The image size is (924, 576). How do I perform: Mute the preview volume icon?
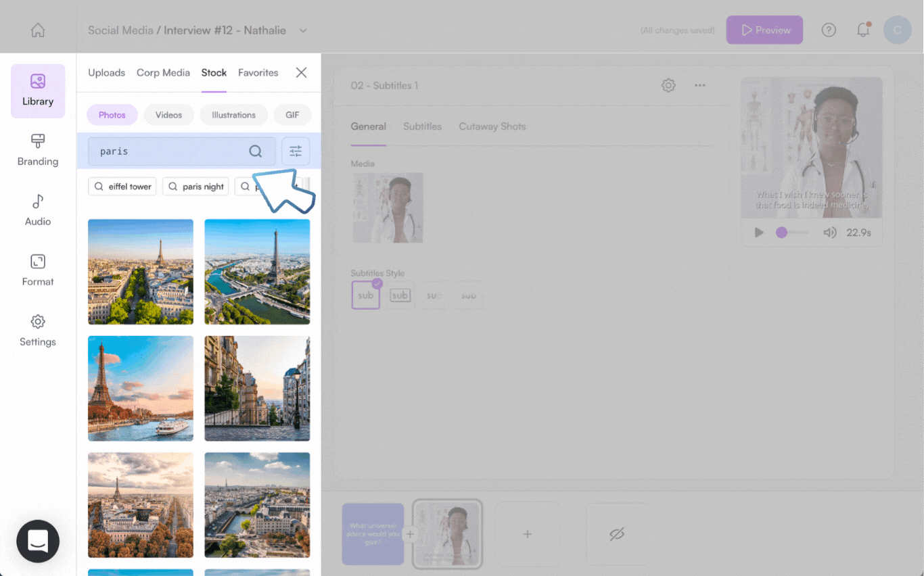click(x=830, y=233)
